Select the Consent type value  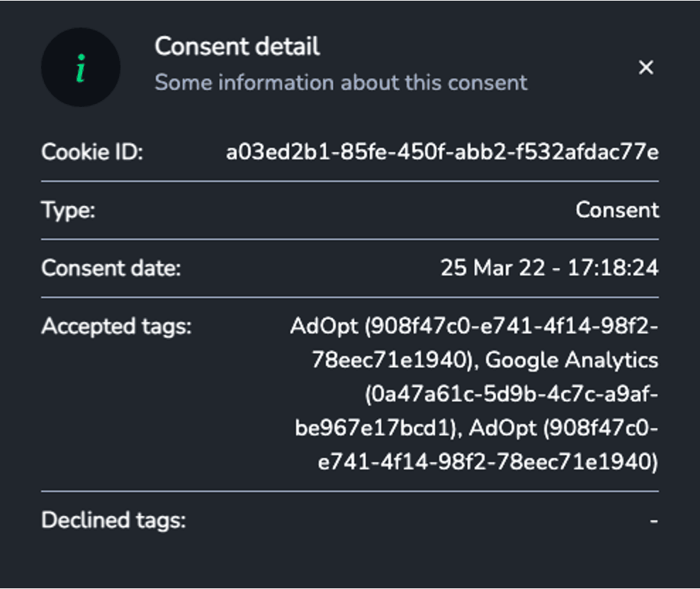[617, 210]
